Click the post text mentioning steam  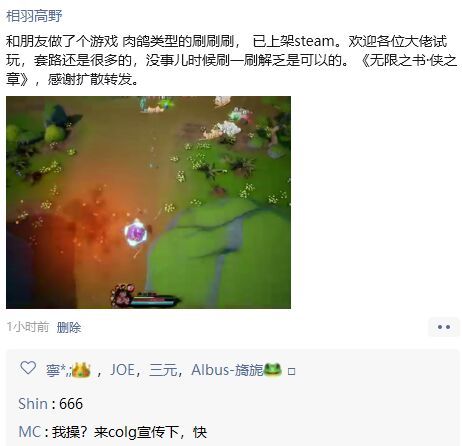[231, 60]
